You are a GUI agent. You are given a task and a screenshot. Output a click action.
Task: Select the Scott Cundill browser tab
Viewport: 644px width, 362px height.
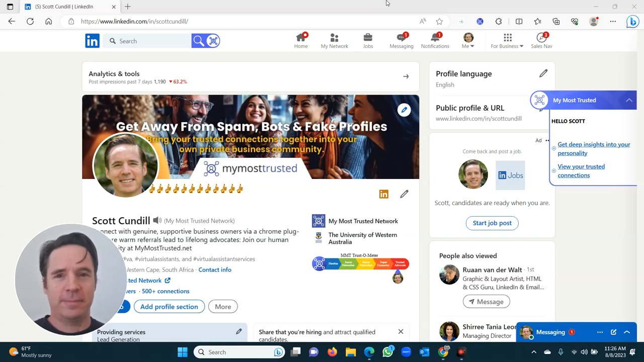70,7
